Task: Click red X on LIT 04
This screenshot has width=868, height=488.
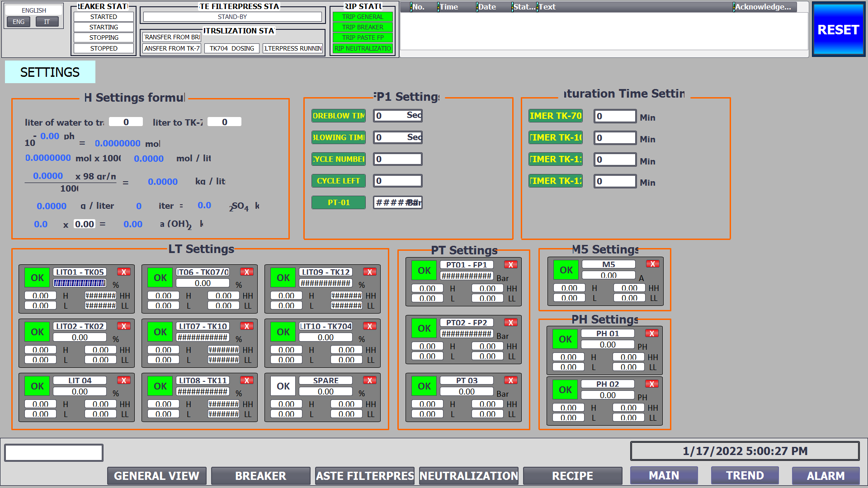Action: coord(124,380)
